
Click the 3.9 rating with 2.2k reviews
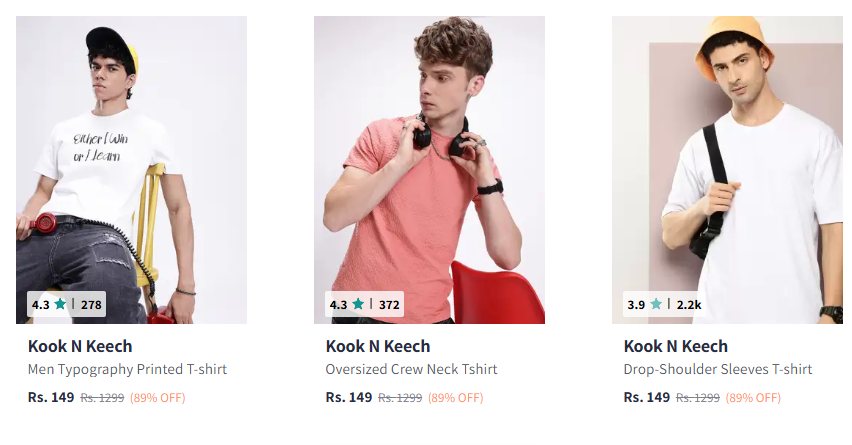(636, 304)
